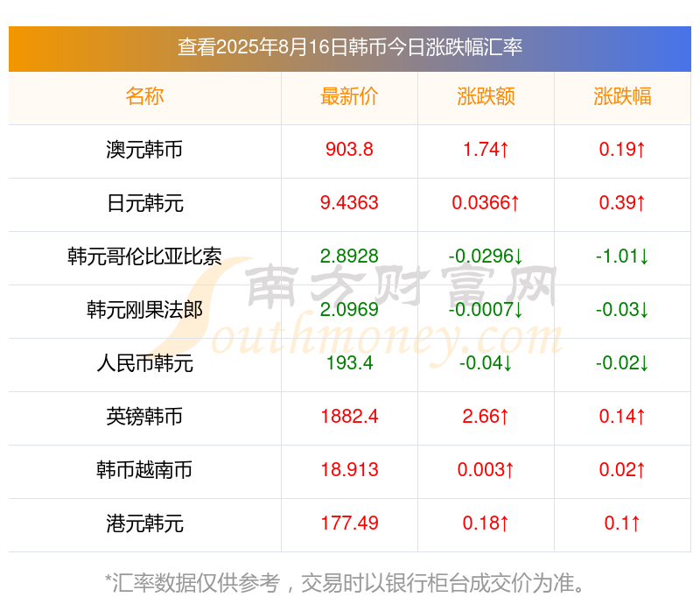Click the change amount 0.0366↑
This screenshot has width=700, height=611.
[x=486, y=203]
